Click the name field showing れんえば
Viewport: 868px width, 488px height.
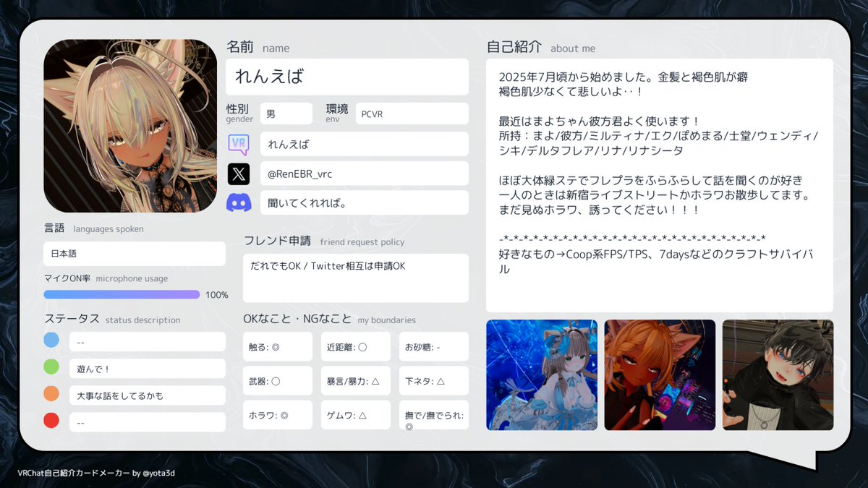pos(347,77)
